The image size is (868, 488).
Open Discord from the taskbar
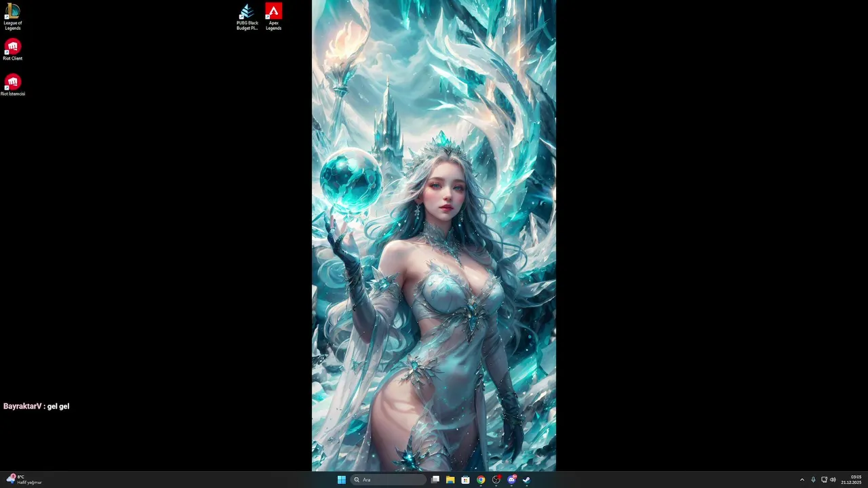pyautogui.click(x=512, y=480)
